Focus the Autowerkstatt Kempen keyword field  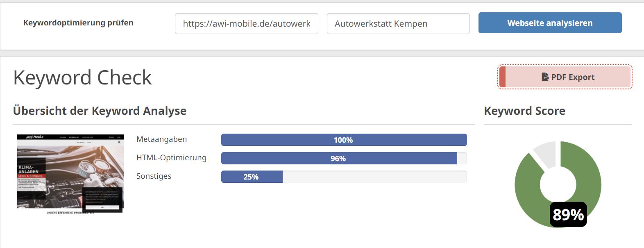click(x=398, y=23)
